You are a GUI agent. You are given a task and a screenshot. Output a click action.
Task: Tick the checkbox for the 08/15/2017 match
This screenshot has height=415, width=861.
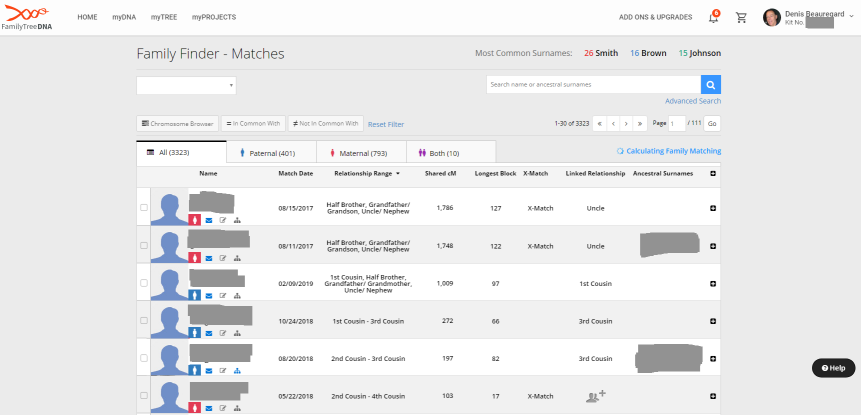coord(144,208)
